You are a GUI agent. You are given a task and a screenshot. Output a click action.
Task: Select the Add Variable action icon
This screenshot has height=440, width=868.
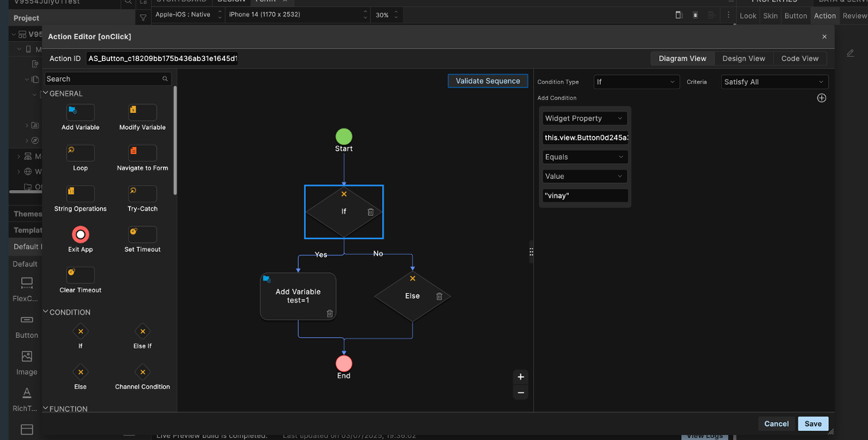(80, 112)
